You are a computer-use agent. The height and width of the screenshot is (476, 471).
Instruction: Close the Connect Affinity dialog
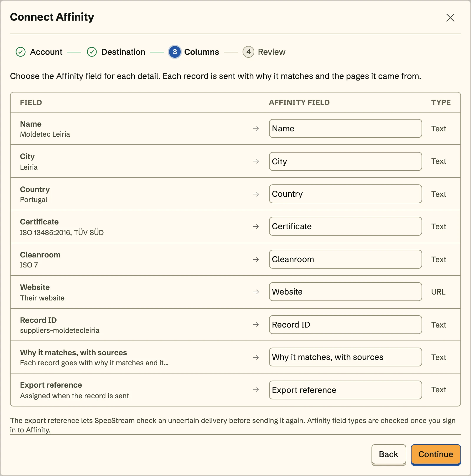point(450,18)
